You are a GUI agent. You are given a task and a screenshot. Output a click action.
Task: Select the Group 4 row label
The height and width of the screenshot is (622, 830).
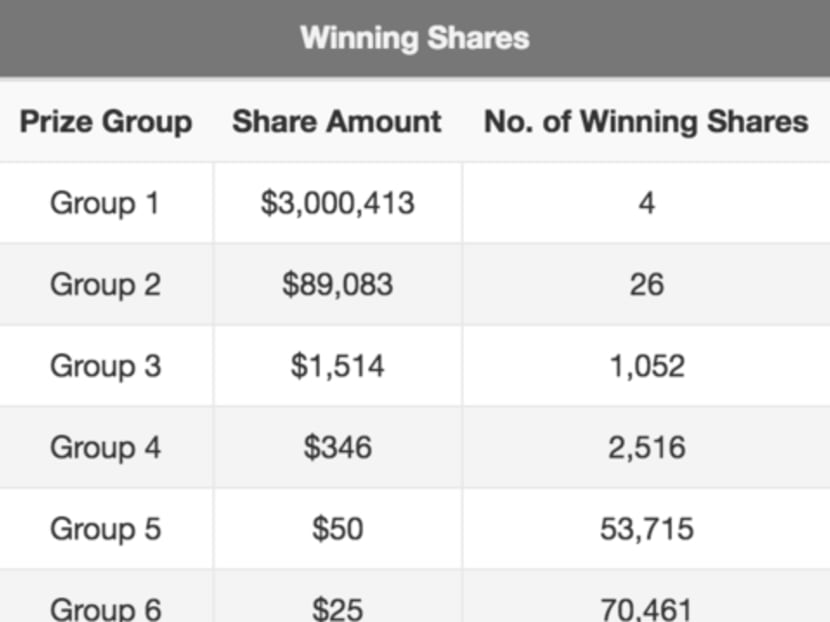click(105, 447)
